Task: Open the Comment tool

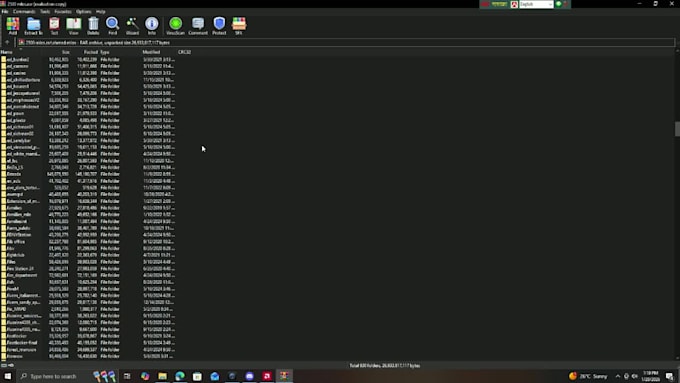Action: coord(198,26)
